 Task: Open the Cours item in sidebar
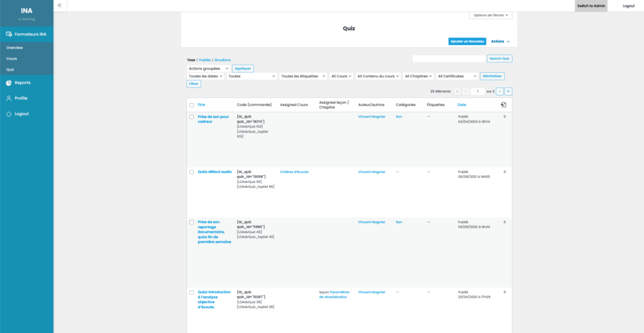pyautogui.click(x=11, y=58)
